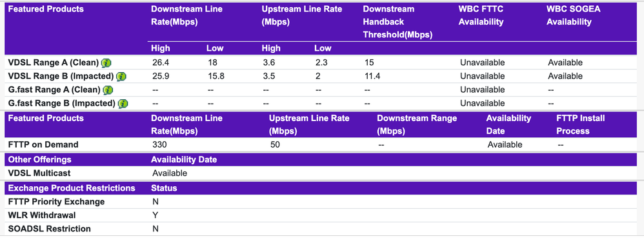644x241 pixels.
Task: Click the Downstream Range (Mbps) header
Action: [417, 124]
